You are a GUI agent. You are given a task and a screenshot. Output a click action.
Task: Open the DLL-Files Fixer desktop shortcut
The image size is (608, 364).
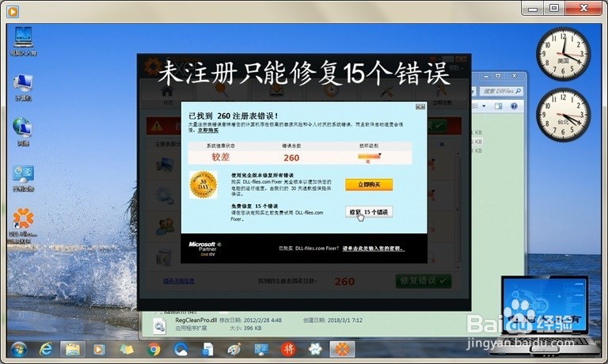[x=23, y=226]
